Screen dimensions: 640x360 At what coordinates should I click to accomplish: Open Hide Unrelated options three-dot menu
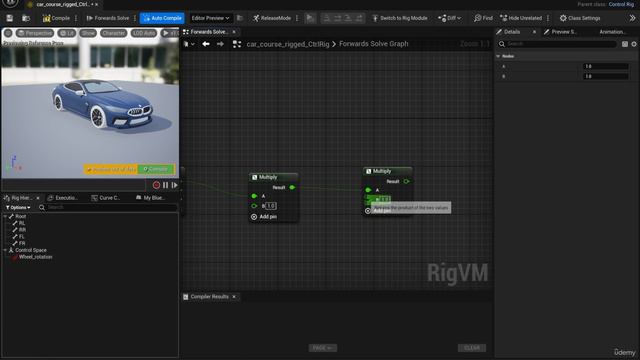[548, 18]
